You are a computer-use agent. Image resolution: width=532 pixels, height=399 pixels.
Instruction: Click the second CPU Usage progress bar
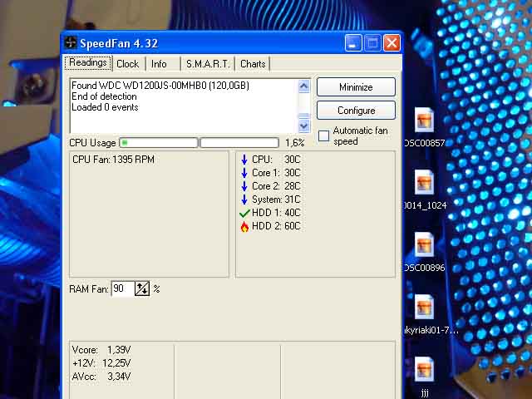pyautogui.click(x=239, y=143)
